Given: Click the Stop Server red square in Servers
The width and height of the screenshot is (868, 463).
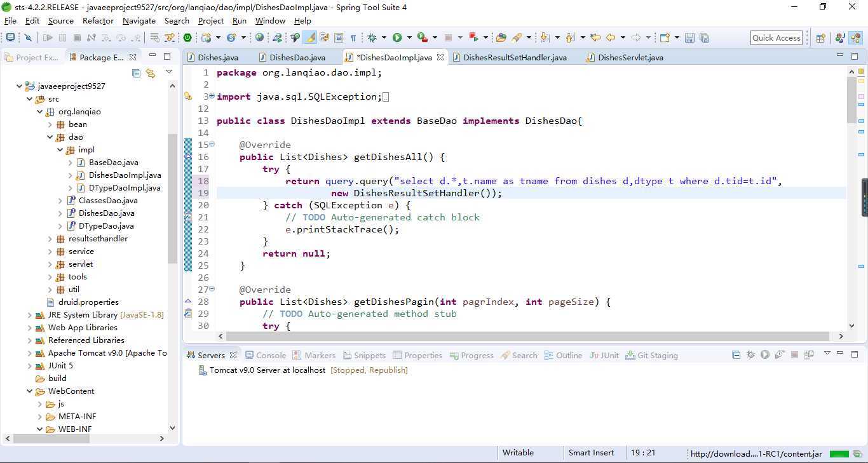Looking at the screenshot, I should 794,354.
